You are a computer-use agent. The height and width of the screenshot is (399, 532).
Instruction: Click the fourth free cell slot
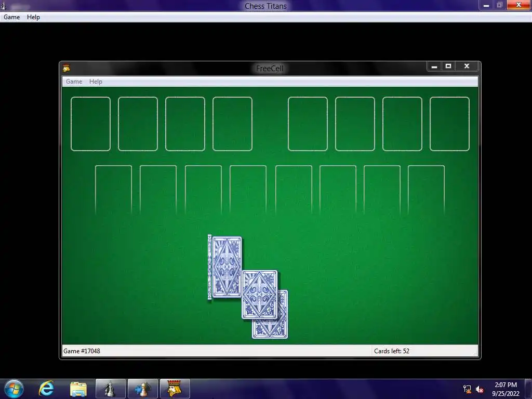pyautogui.click(x=232, y=124)
